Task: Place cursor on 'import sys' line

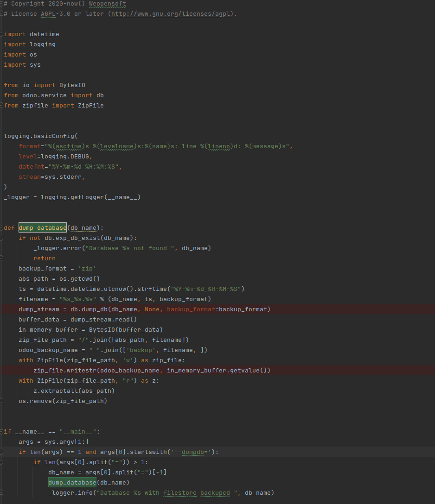Action: [x=22, y=64]
